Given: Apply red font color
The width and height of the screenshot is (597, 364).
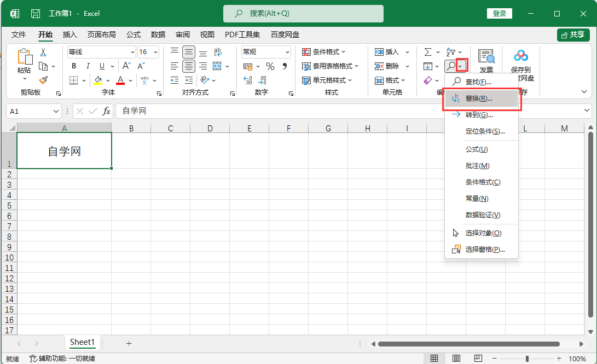Looking at the screenshot, I should click(x=120, y=80).
